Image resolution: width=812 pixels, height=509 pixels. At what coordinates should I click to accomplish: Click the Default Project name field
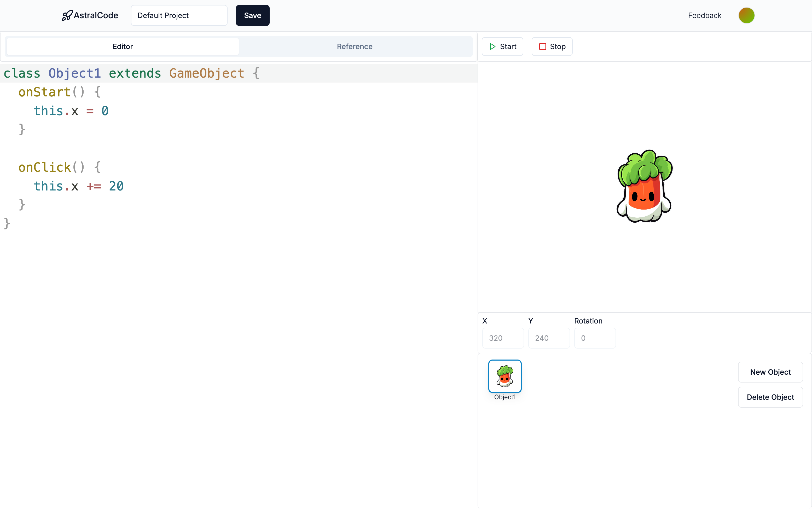(179, 15)
